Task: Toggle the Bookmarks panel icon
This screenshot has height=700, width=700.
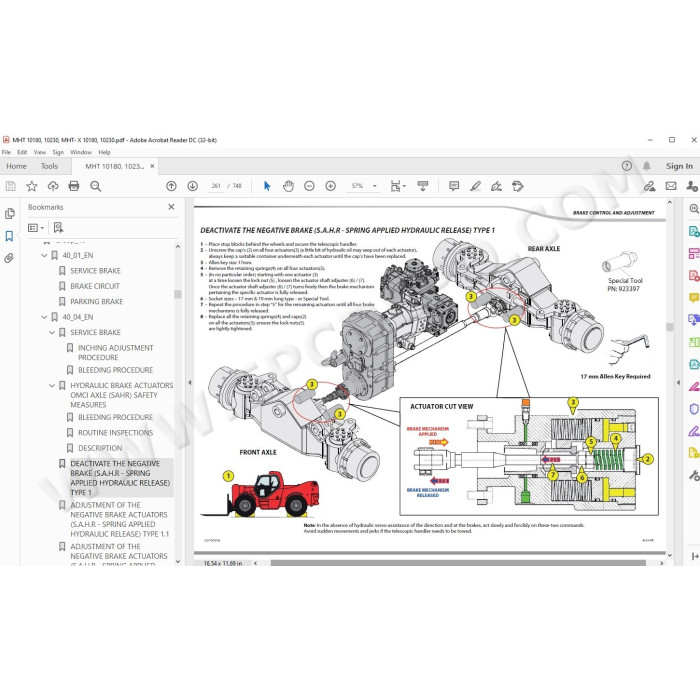Action: [9, 236]
